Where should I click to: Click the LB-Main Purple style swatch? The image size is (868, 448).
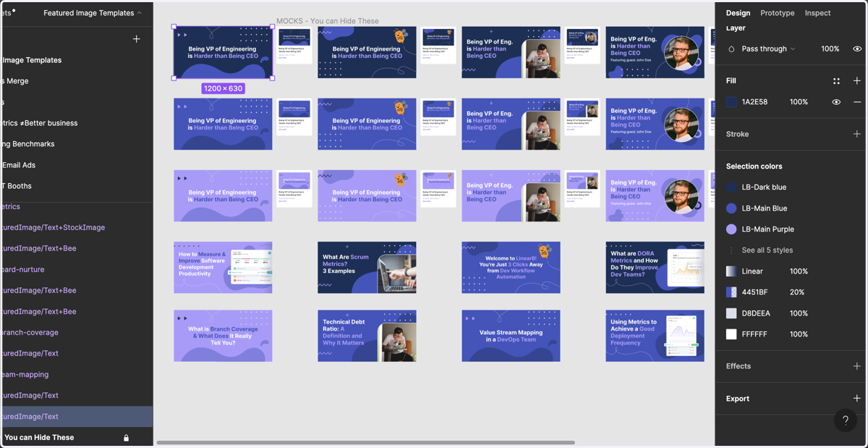[x=731, y=229]
